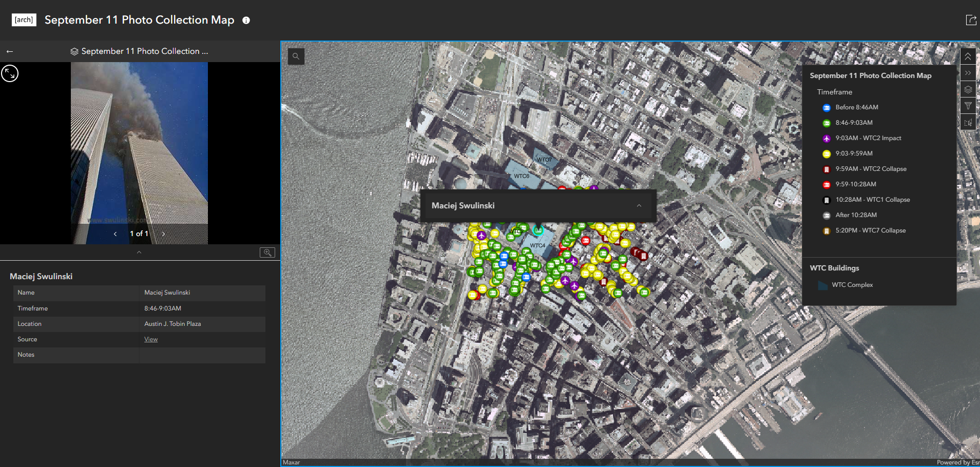Expand the photo to full screen

coord(10,73)
